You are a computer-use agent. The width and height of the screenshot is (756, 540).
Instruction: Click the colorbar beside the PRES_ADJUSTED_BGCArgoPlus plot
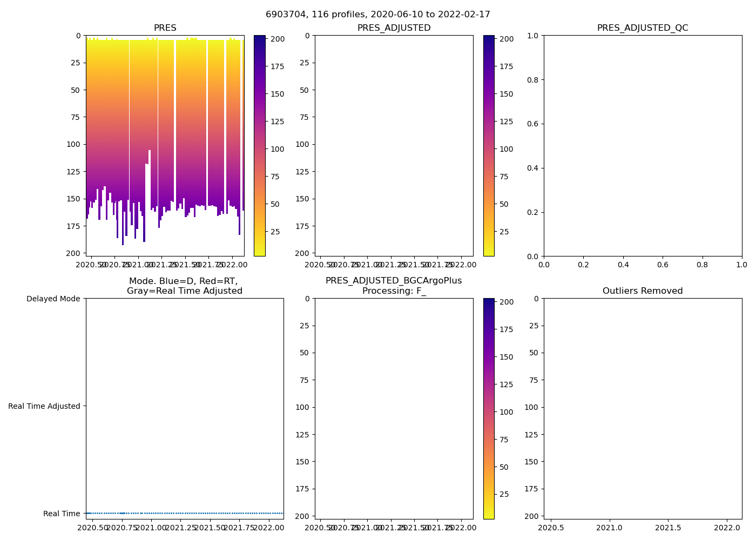pos(488,409)
